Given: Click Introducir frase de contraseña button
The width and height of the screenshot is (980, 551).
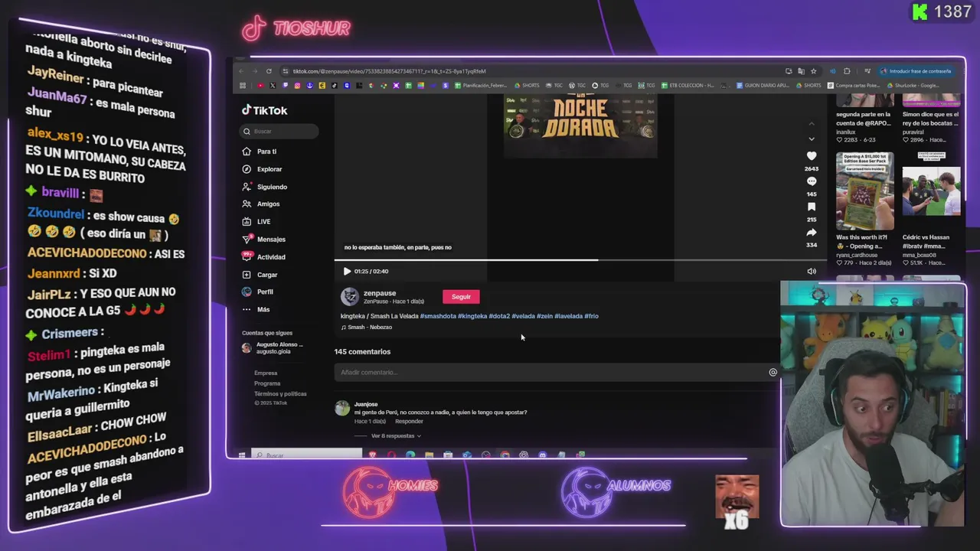Looking at the screenshot, I should 916,71.
